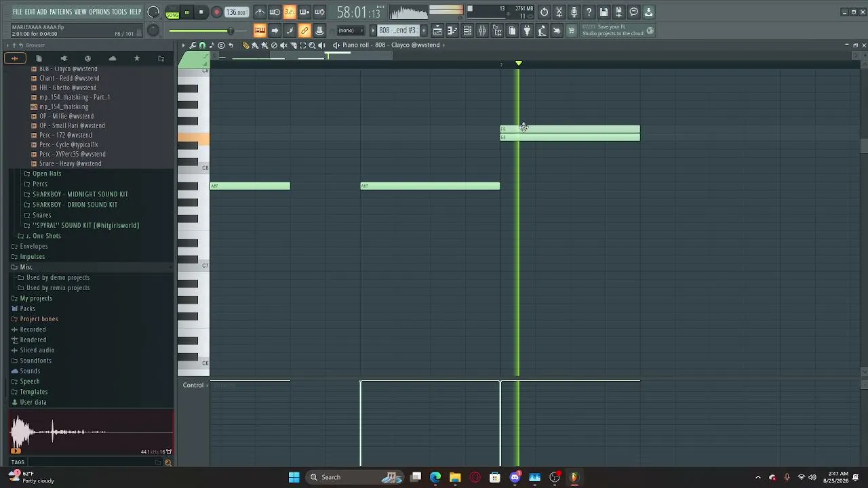Select the piano roll select tool
The image size is (868, 488).
pos(302,45)
